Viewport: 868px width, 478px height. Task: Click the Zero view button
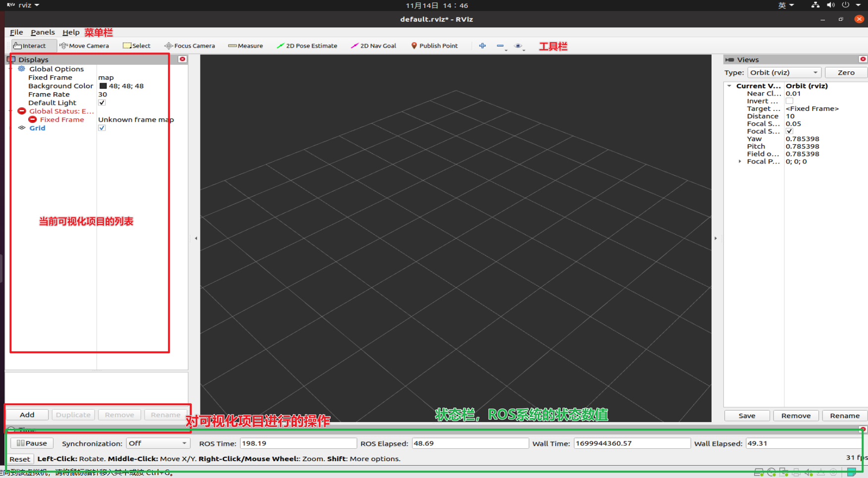(x=846, y=72)
